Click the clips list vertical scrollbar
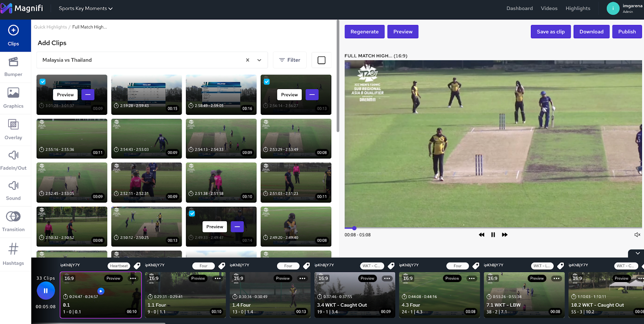The height and width of the screenshot is (324, 644). tap(338, 77)
